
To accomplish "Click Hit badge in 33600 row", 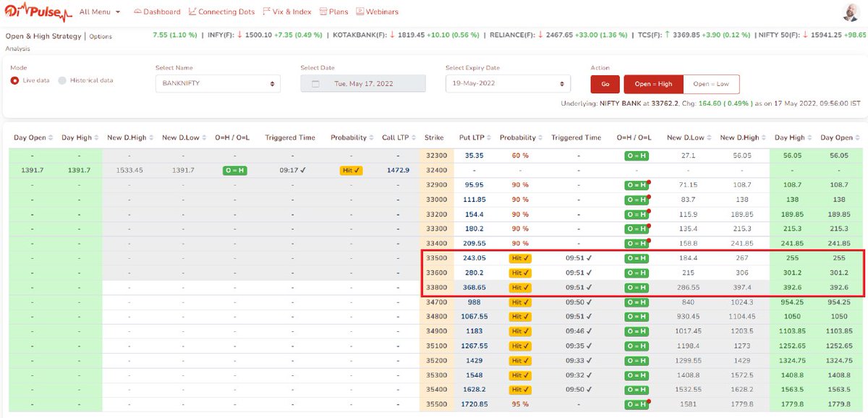I will pos(519,273).
